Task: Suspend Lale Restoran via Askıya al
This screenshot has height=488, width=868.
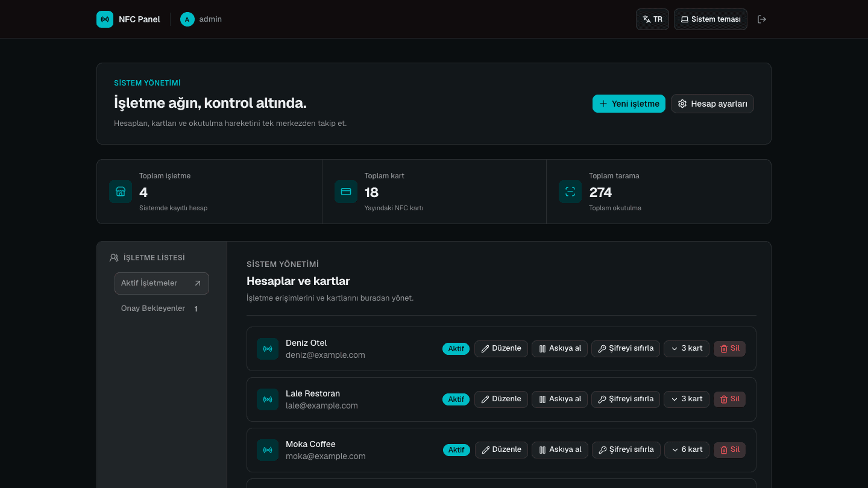Action: 559,399
